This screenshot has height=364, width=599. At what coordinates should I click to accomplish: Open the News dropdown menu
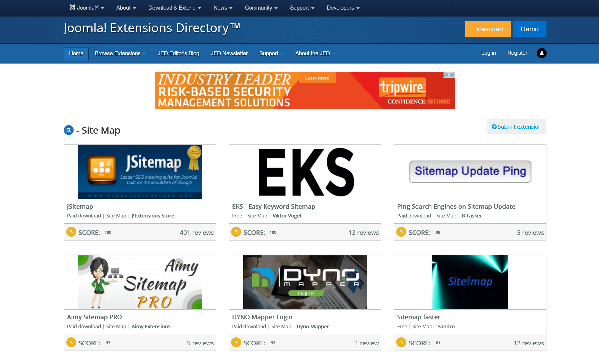pos(223,8)
